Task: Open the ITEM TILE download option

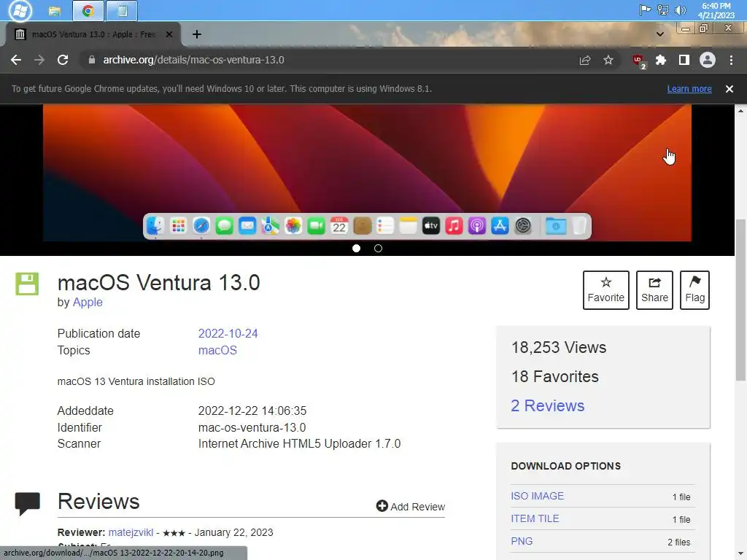Action: 535,518
